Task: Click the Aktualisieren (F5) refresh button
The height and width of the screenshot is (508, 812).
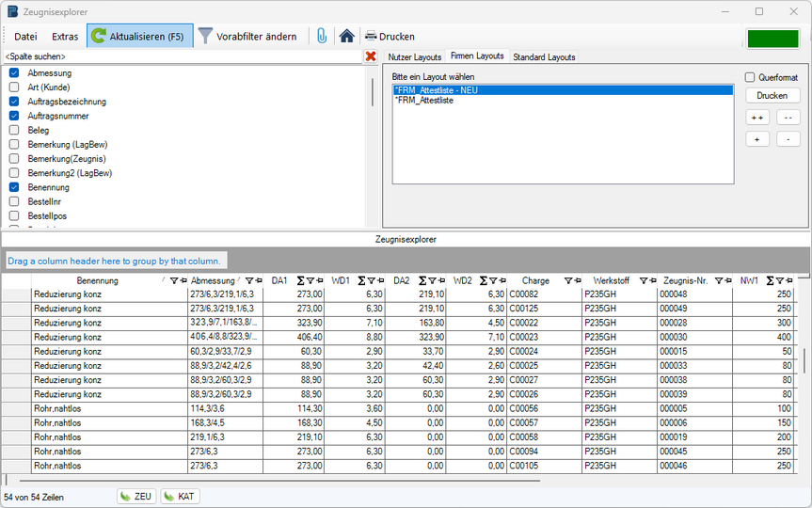Action: [x=140, y=37]
